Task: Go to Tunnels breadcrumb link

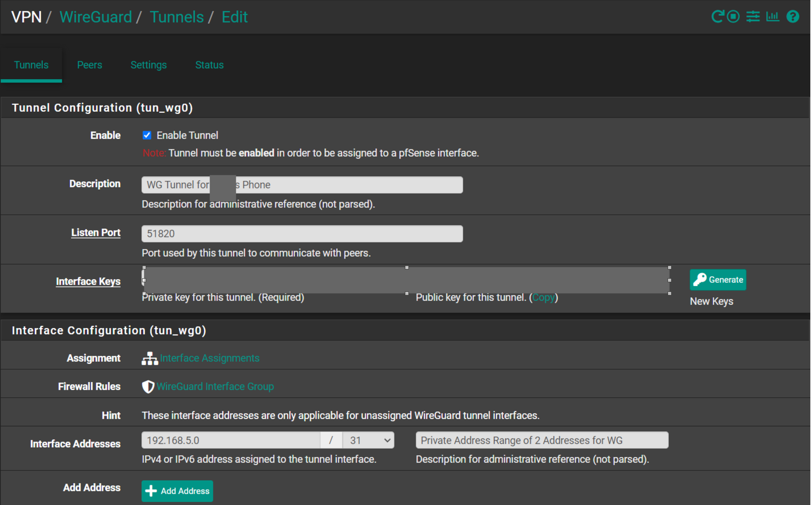Action: click(176, 17)
